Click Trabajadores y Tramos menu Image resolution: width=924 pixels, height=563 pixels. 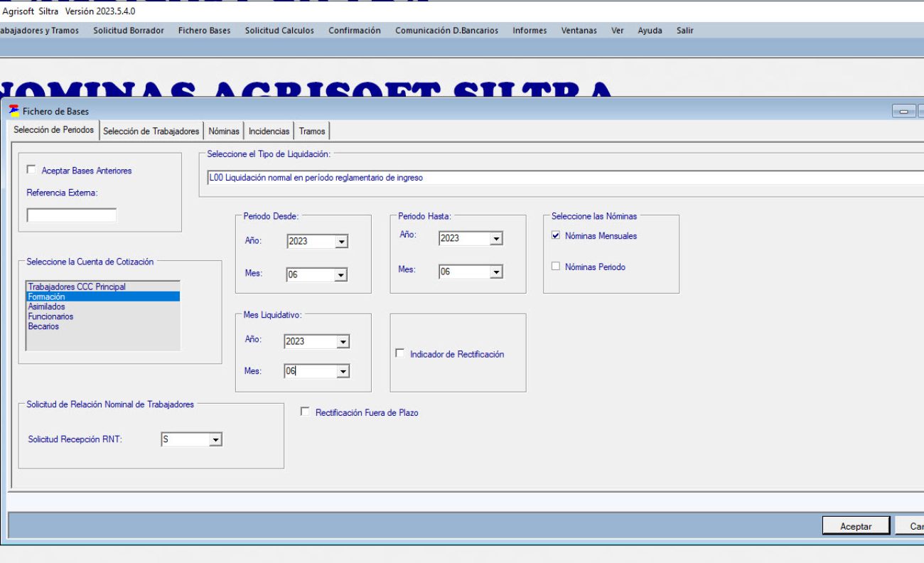tap(39, 31)
